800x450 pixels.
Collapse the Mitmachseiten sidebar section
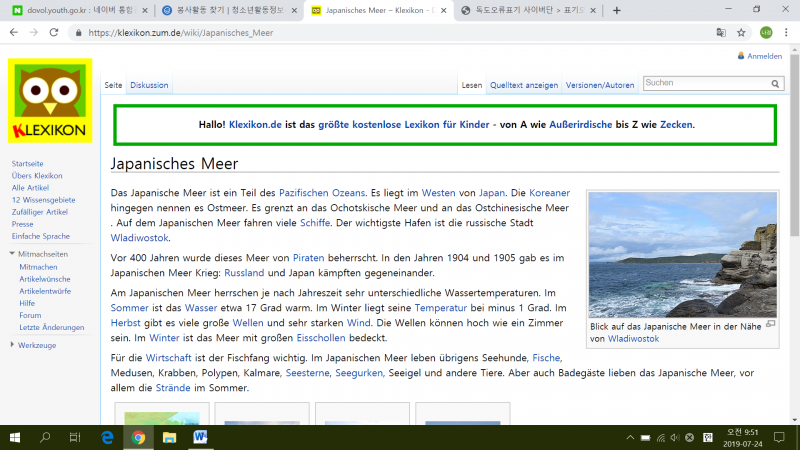click(x=13, y=254)
